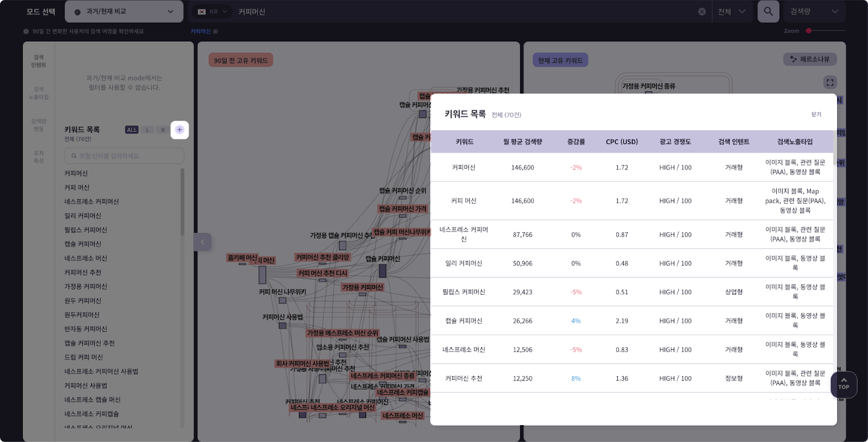Screen dimensions: 868x442
Task: Click the 가정용 에스프레소 머신 순위 graph node
Action: tap(343, 333)
